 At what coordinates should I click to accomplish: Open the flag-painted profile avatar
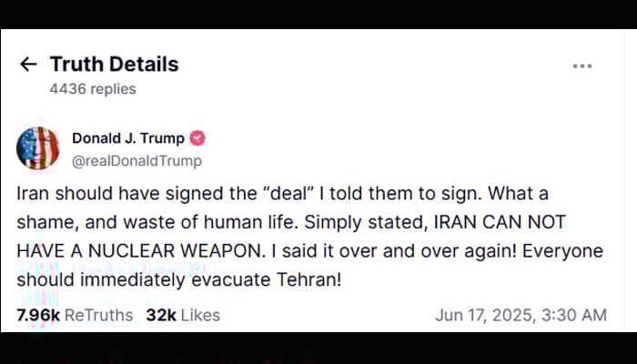click(x=38, y=147)
